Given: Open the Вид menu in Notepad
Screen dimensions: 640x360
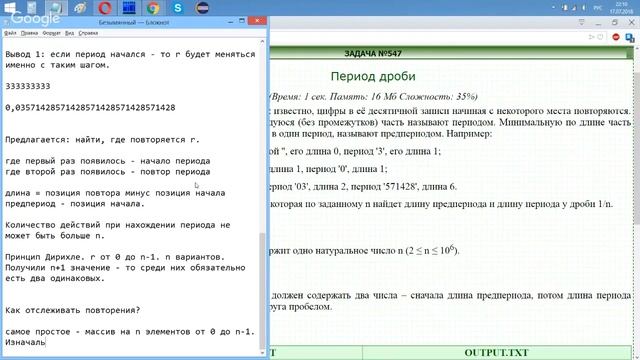Looking at the screenshot, I should pos(69,33).
